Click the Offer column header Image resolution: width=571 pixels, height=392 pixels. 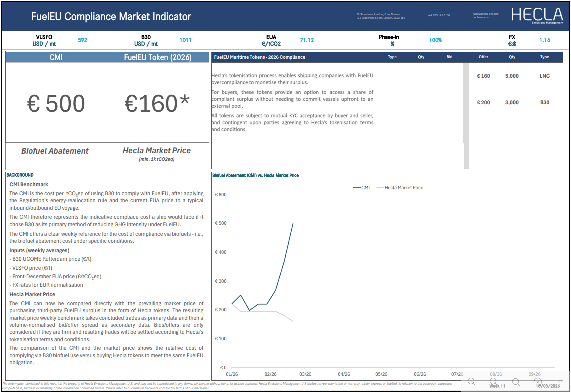point(483,57)
